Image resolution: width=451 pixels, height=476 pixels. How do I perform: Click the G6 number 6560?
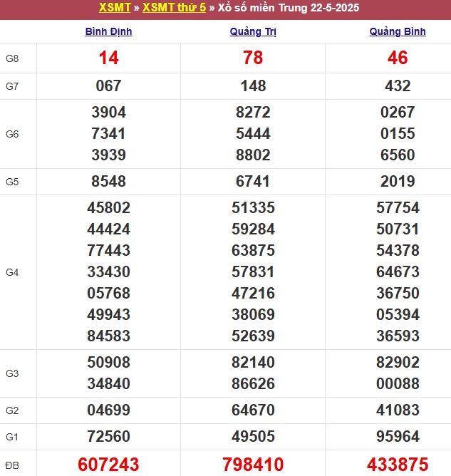[398, 155]
